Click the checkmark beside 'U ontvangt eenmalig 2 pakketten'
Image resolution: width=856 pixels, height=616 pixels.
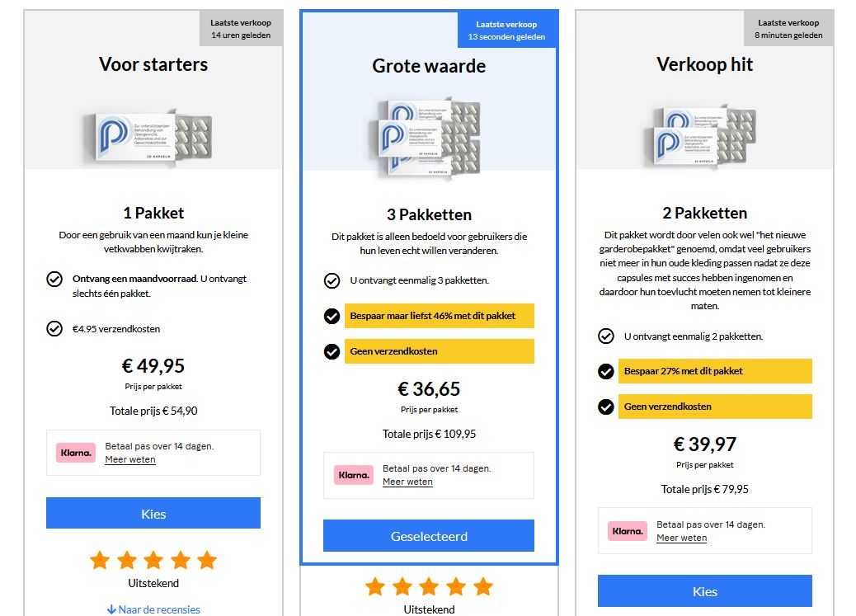click(x=606, y=336)
